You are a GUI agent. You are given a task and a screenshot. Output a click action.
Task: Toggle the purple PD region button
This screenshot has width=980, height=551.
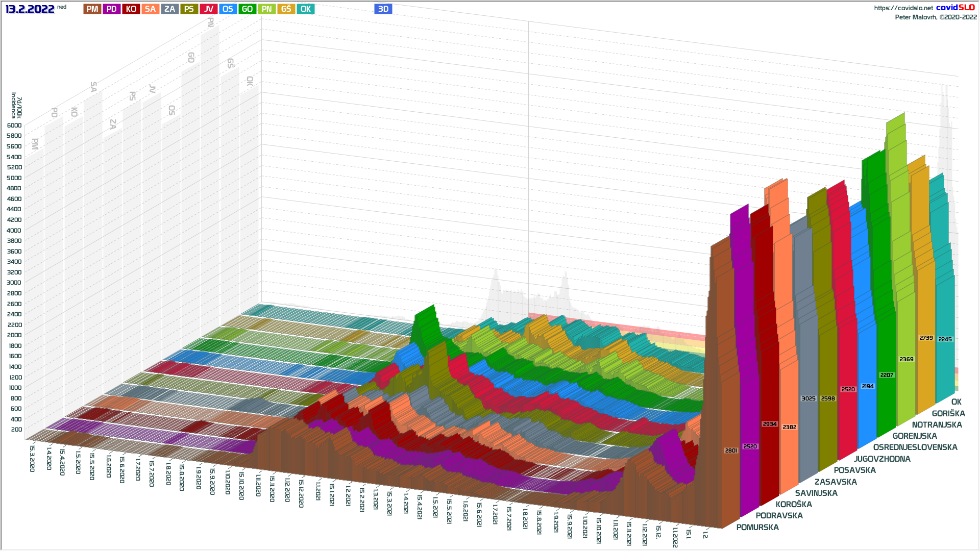[111, 9]
